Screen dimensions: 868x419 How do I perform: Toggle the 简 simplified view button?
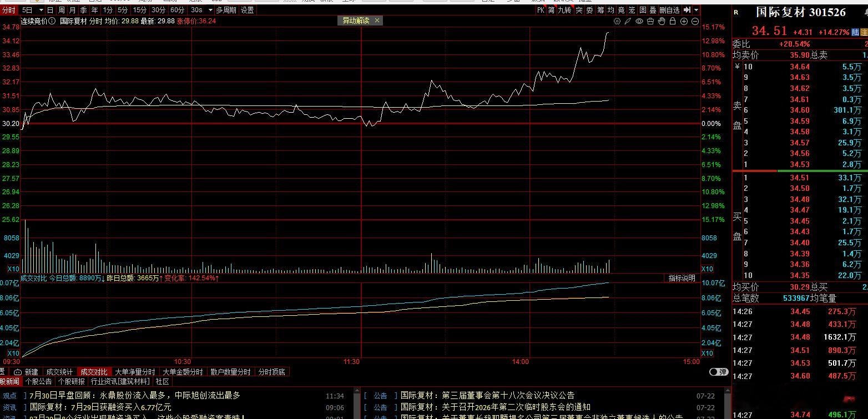(x=552, y=10)
